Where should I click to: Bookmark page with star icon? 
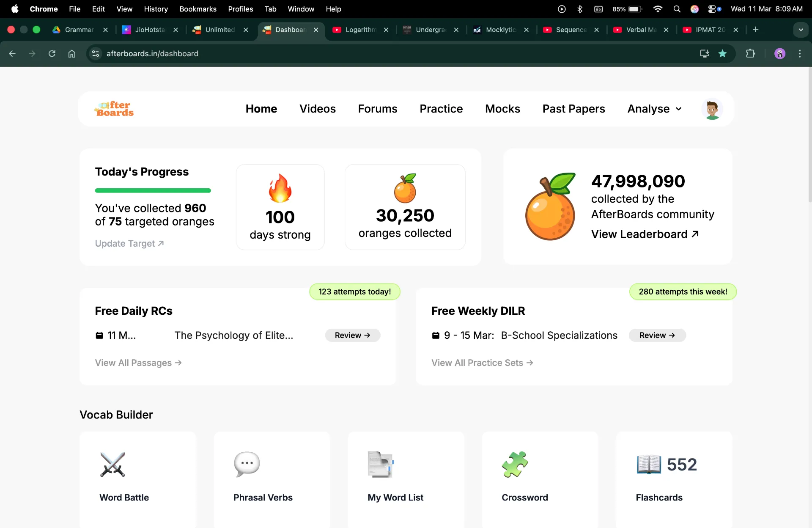(722, 53)
